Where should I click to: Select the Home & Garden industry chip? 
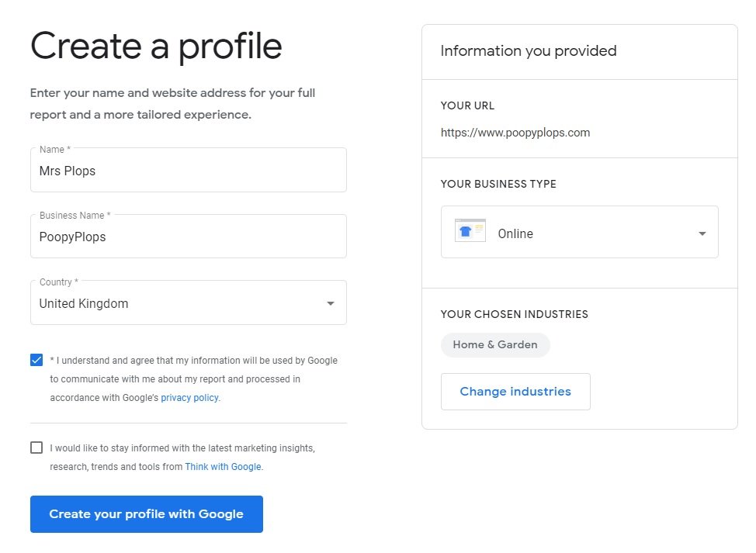pyautogui.click(x=495, y=345)
